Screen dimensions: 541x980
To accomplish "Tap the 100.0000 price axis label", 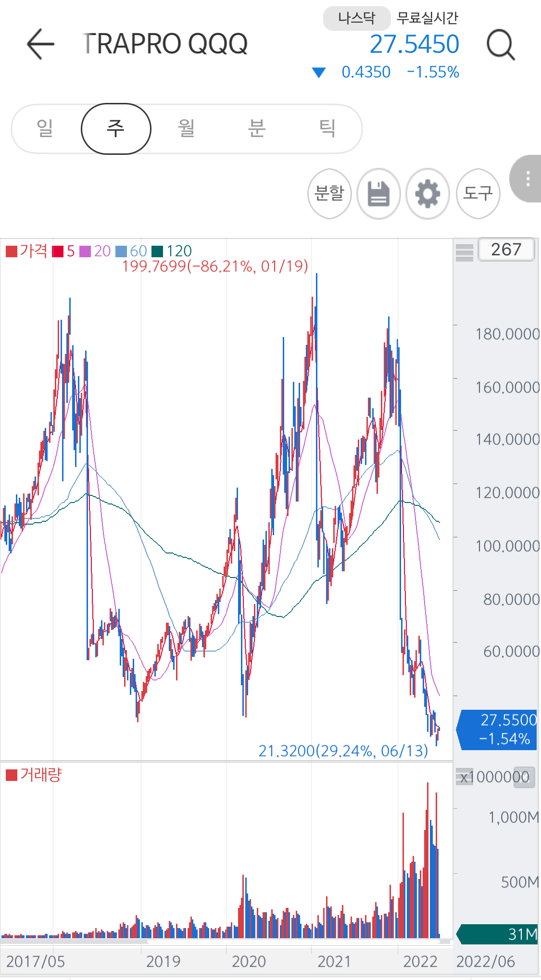I will pos(507,546).
